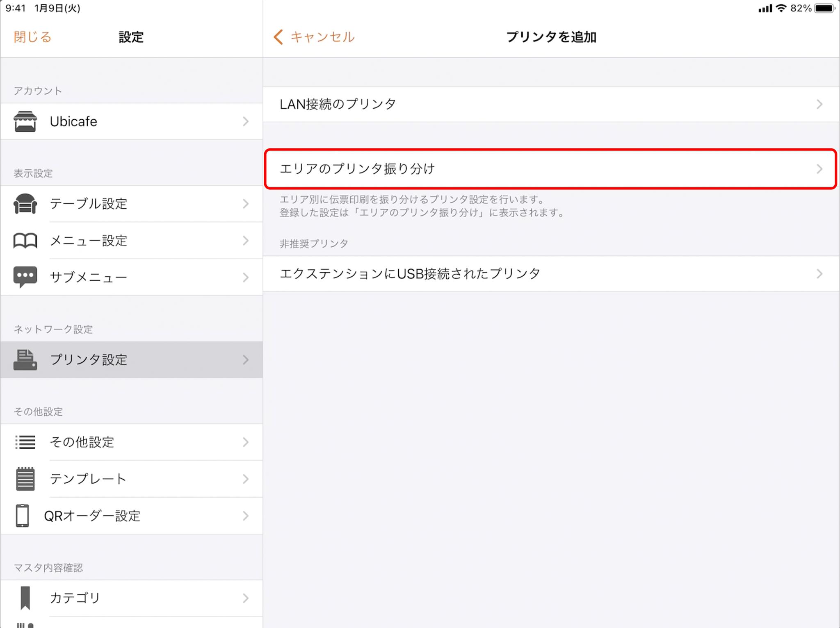Expand メニュー設定 via its chevron
This screenshot has height=628, width=840.
(x=246, y=241)
